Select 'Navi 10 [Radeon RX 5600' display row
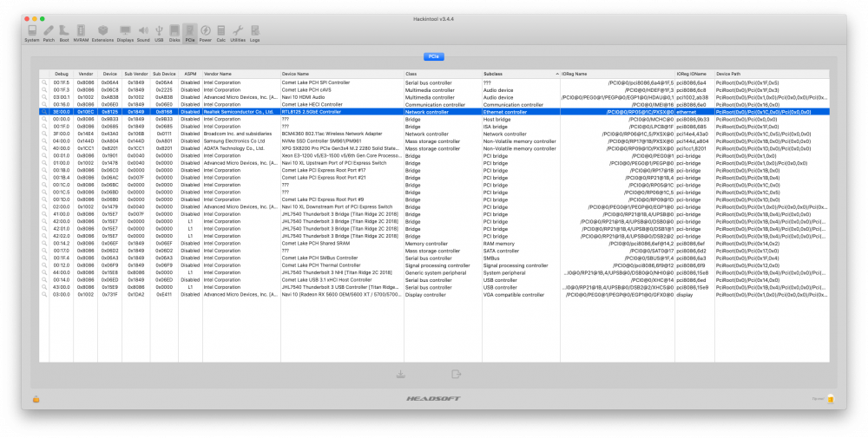 tap(434, 295)
